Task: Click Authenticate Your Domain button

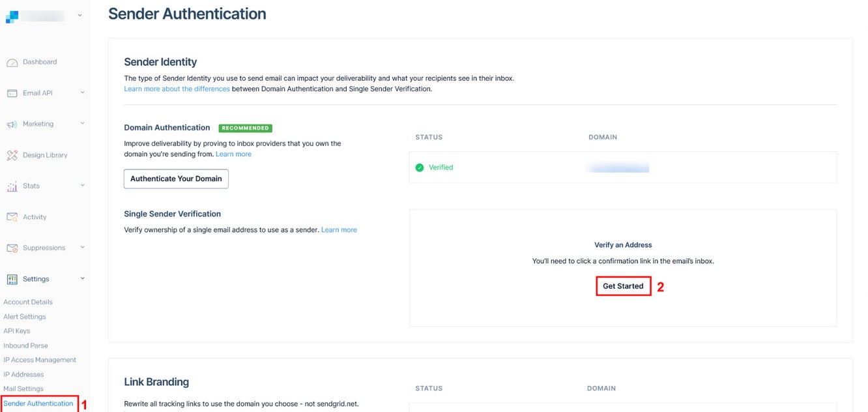Action: point(176,179)
